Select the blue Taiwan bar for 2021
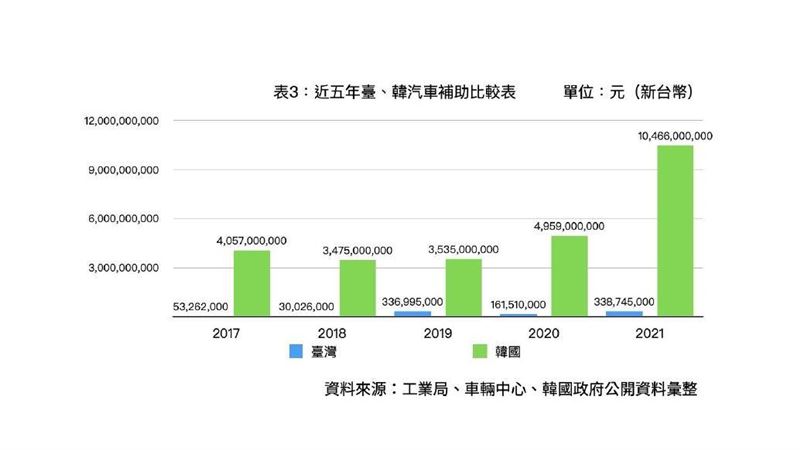 (x=624, y=314)
